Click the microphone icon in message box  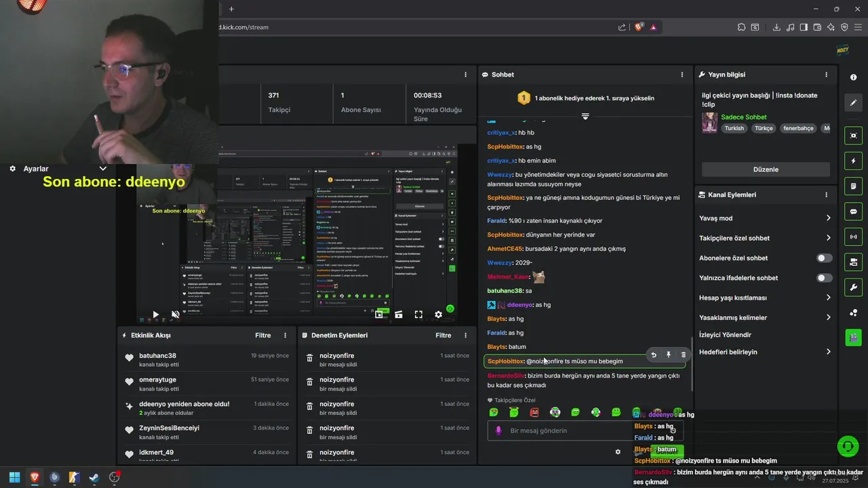click(x=499, y=430)
